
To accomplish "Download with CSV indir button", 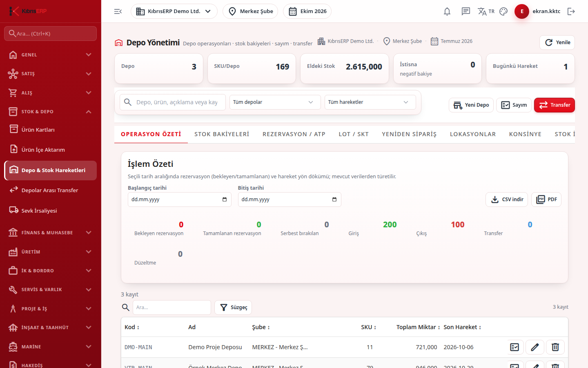I will point(507,200).
